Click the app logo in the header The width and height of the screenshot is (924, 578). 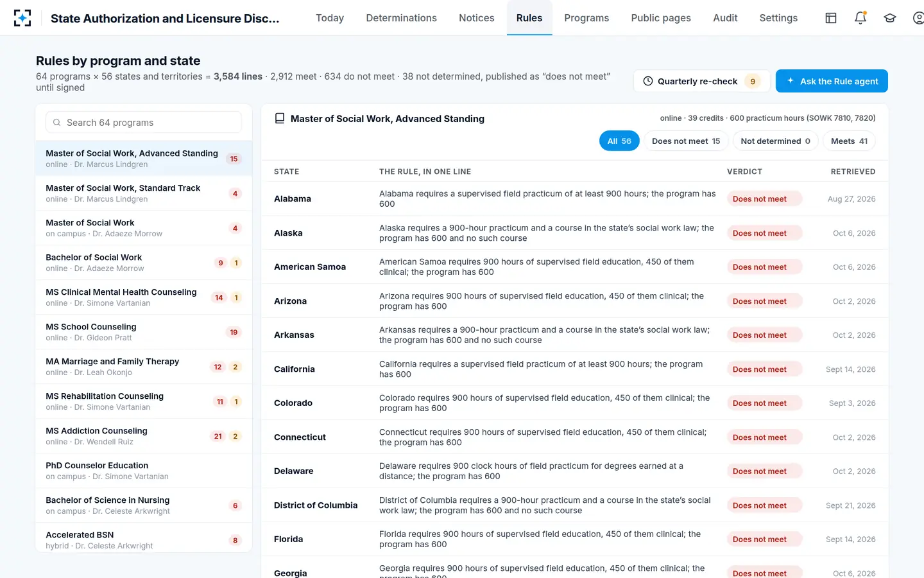pos(22,18)
